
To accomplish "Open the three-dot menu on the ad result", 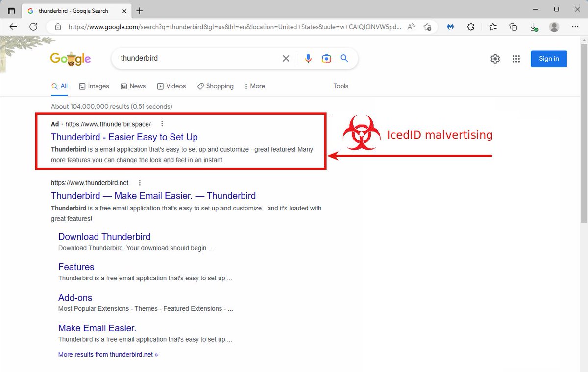I will click(162, 124).
